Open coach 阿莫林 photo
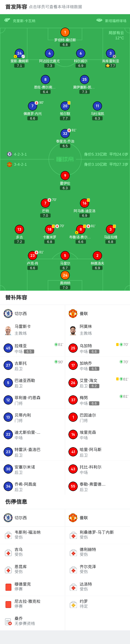 point(73,330)
